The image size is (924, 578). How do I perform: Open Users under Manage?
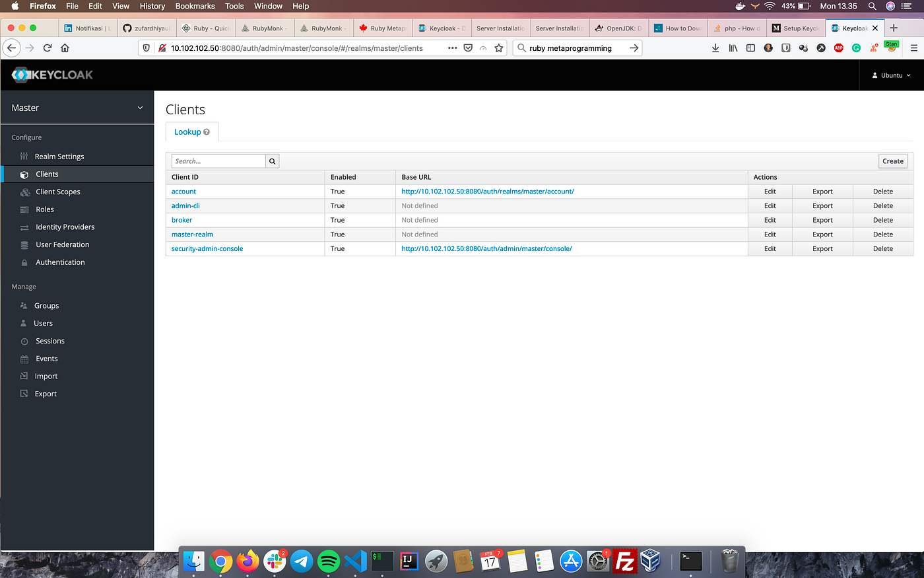(43, 324)
